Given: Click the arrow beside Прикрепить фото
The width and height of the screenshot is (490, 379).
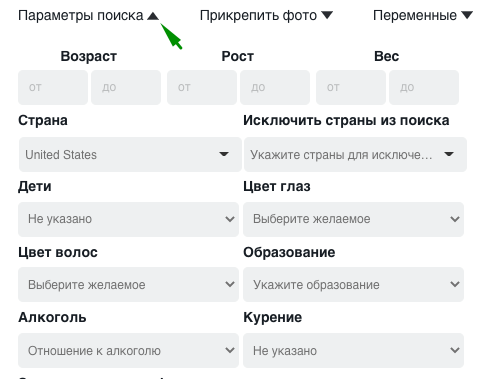Looking at the screenshot, I should coord(327,15).
